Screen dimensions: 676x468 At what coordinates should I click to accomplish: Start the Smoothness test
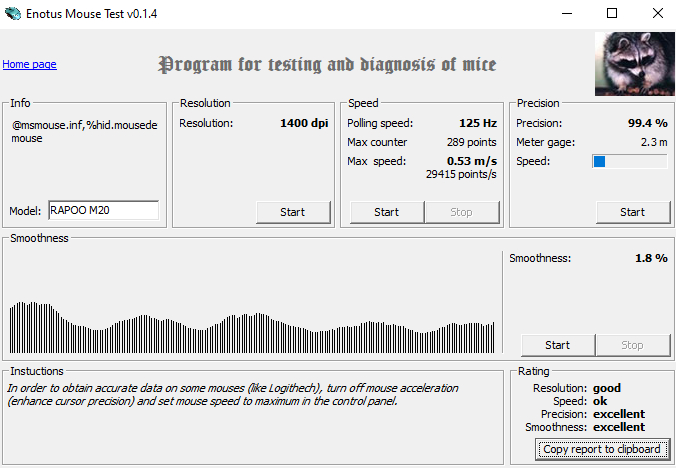[557, 345]
